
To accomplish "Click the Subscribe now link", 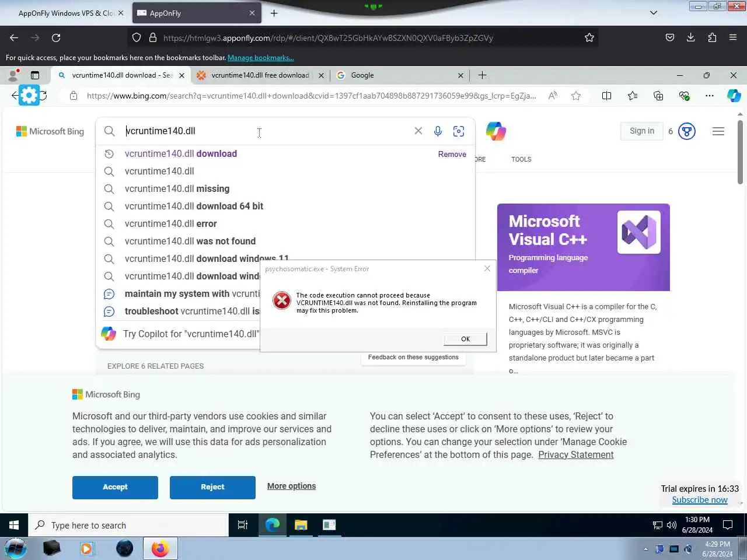I will [700, 500].
